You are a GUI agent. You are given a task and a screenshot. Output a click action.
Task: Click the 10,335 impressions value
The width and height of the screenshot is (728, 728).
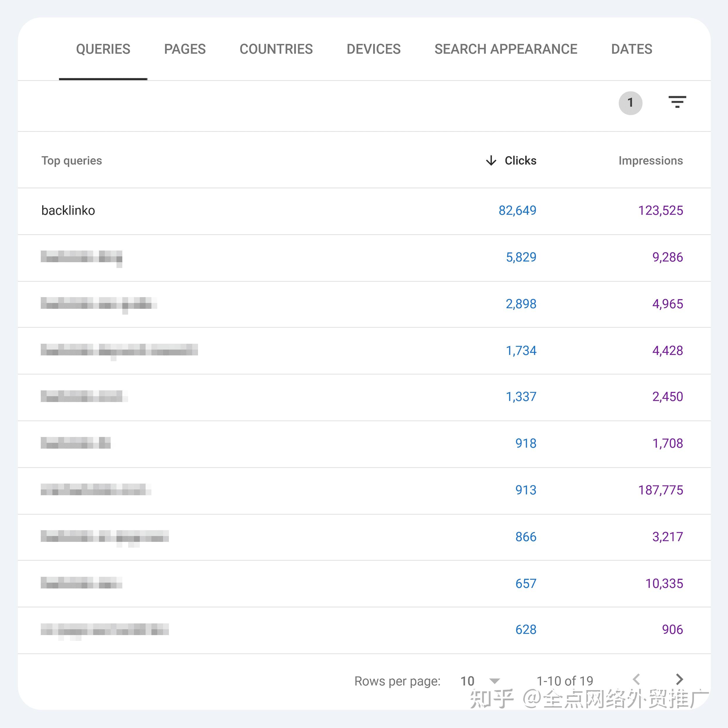click(664, 584)
